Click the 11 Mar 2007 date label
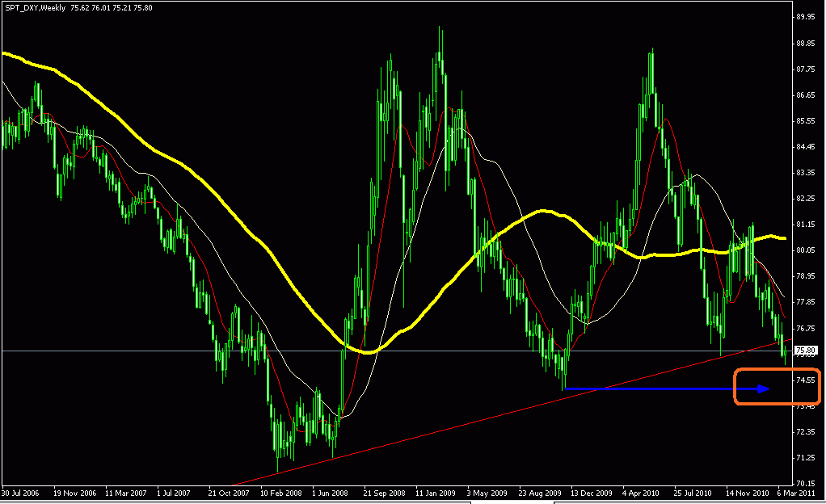The width and height of the screenshot is (826, 504). point(126,493)
